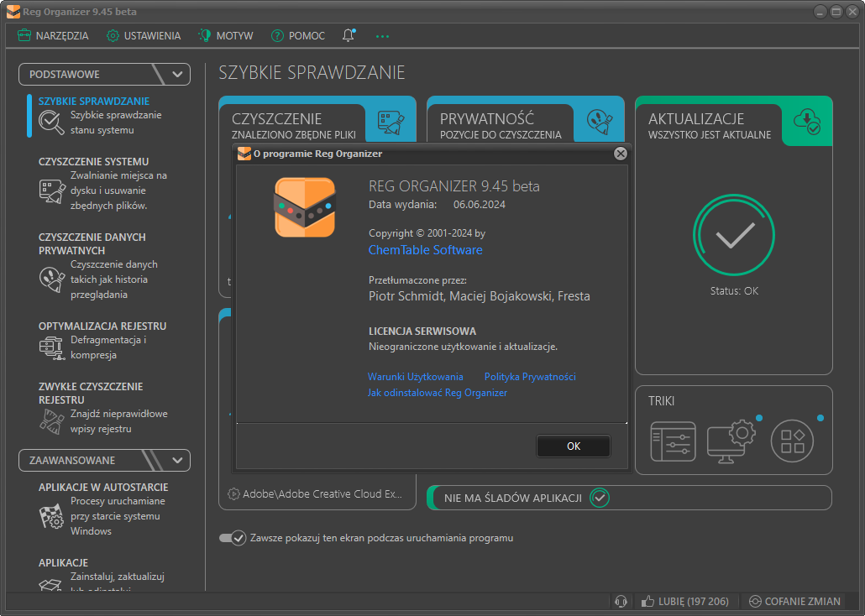Click the notification bell icon
The width and height of the screenshot is (865, 616).
(349, 35)
